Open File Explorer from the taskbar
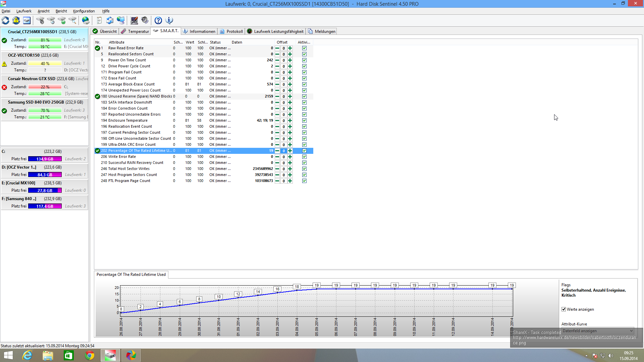 click(x=48, y=355)
